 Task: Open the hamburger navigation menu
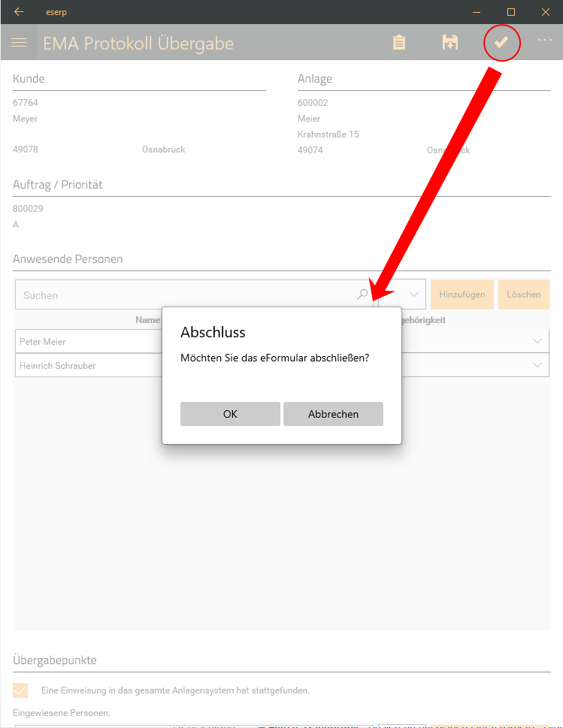(x=19, y=43)
